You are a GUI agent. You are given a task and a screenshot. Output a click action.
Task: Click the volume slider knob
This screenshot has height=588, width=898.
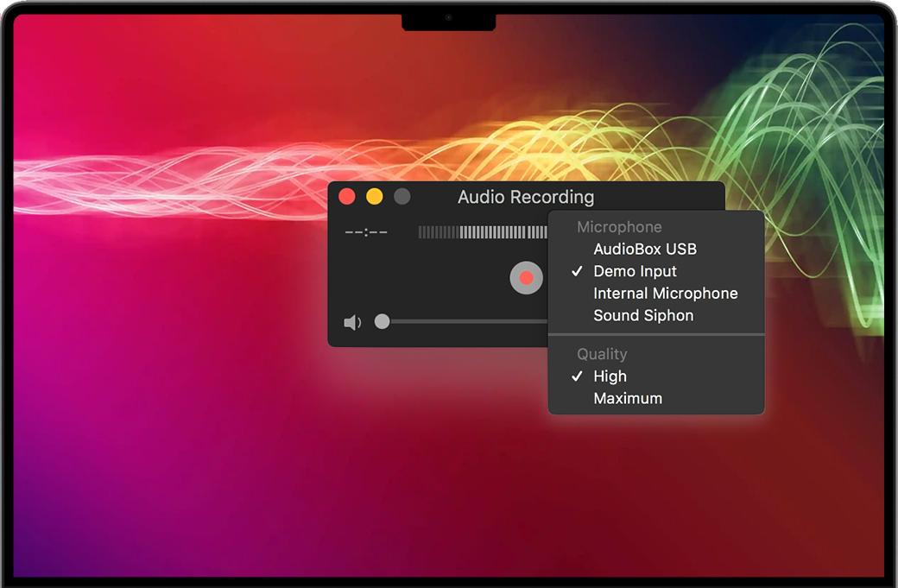pos(382,322)
